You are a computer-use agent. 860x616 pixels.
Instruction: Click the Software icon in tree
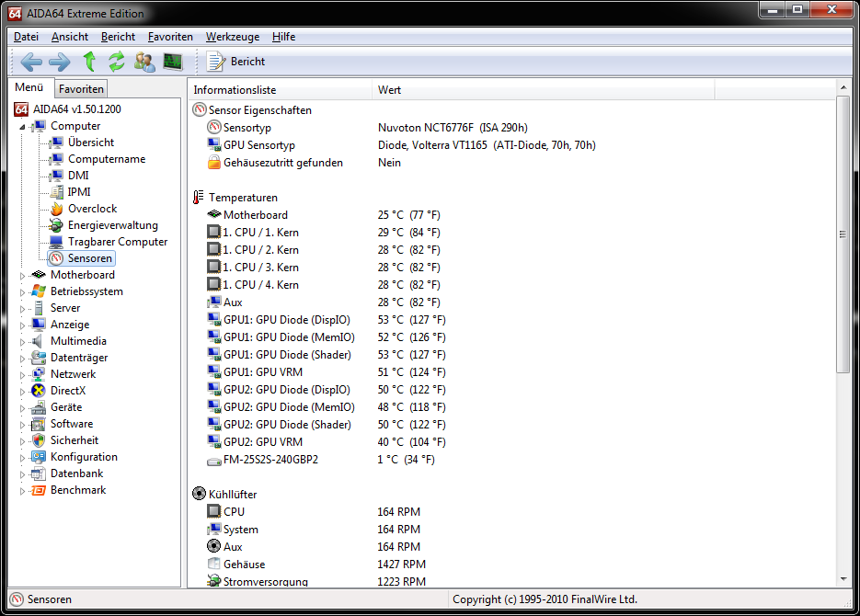point(39,424)
